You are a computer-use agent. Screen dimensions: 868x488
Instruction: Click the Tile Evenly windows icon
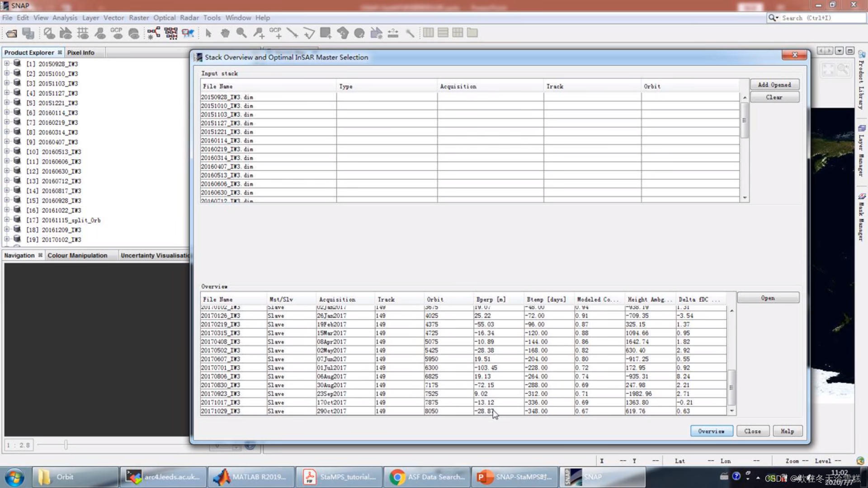[x=458, y=33]
